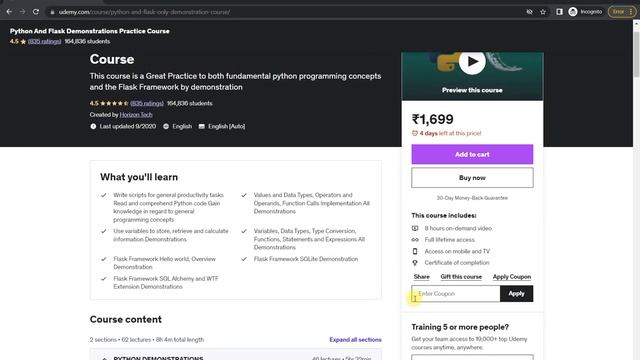The image size is (640, 360).
Task: Expand all sections of course content
Action: (356, 340)
